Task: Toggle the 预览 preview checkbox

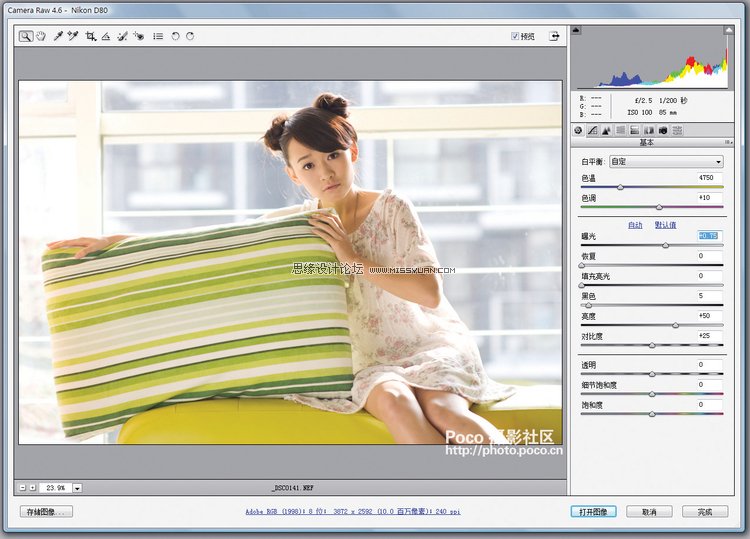Action: click(515, 36)
